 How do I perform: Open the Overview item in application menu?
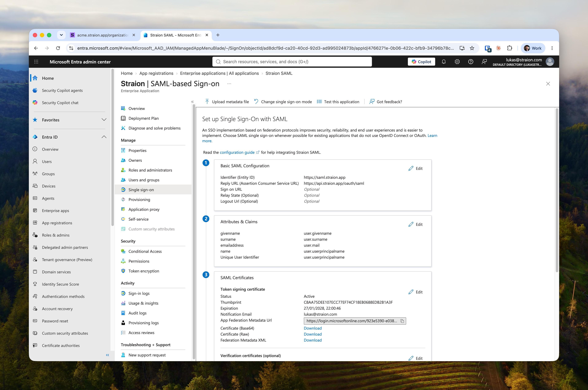tap(137, 108)
